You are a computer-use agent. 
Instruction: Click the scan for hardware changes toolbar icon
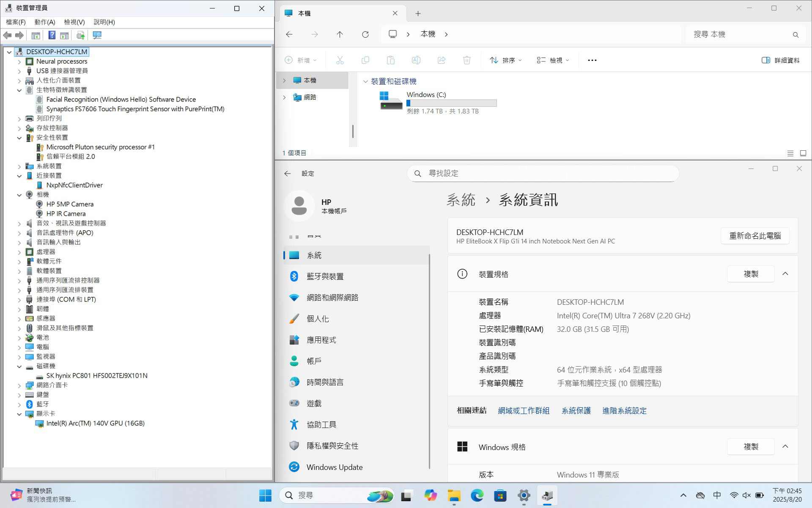pos(97,35)
